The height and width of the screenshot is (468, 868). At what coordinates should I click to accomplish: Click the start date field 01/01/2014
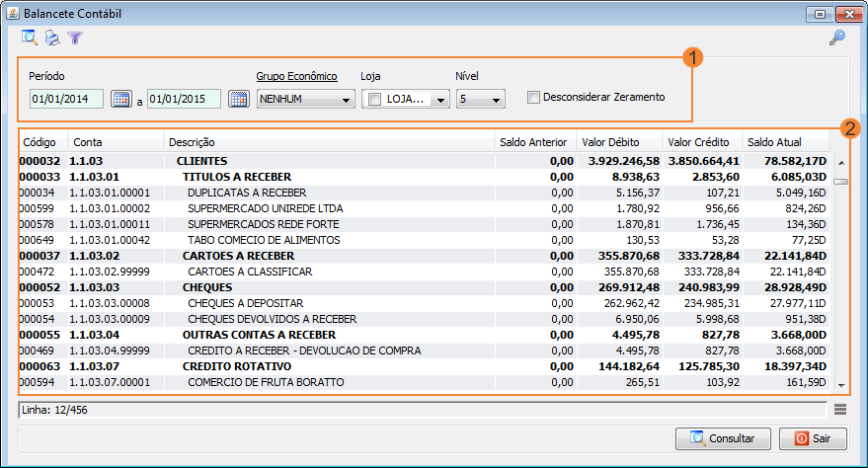pyautogui.click(x=66, y=99)
